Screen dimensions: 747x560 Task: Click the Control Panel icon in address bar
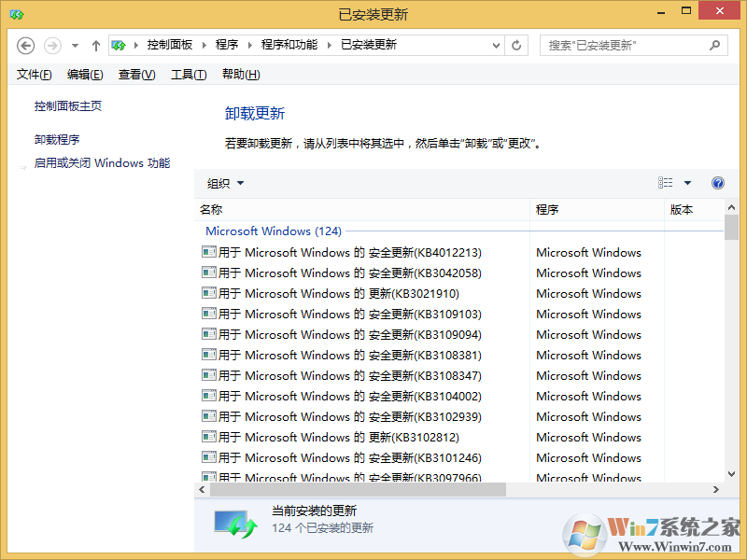(x=119, y=45)
